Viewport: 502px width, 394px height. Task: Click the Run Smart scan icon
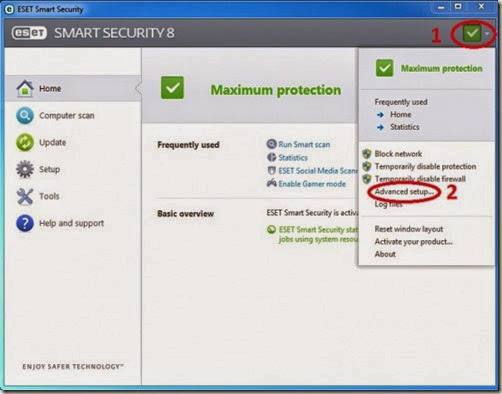tap(272, 144)
